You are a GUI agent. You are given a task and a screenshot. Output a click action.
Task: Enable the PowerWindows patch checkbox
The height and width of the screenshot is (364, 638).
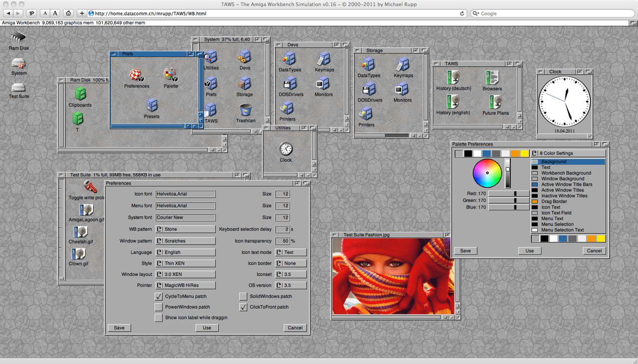click(159, 307)
